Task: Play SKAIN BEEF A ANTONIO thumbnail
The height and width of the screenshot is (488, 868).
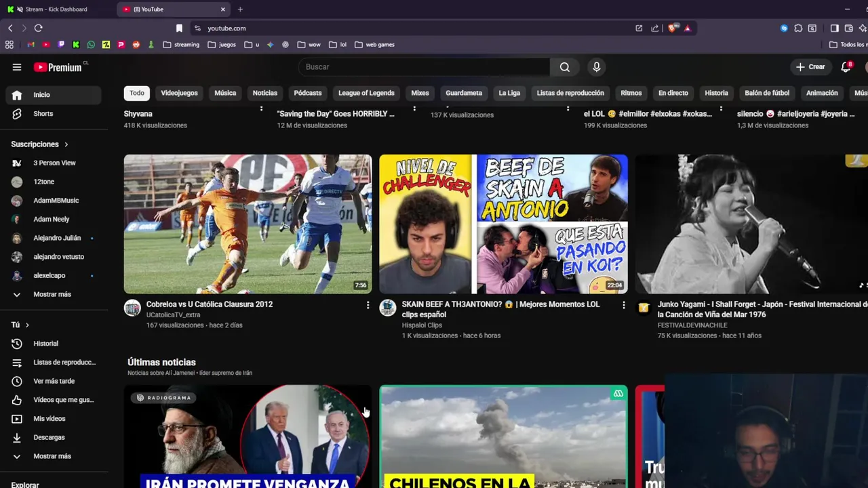Action: (x=503, y=224)
